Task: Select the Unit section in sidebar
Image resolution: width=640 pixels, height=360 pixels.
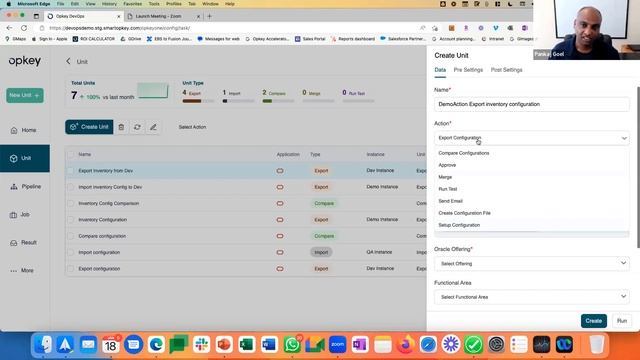Action: [25, 158]
